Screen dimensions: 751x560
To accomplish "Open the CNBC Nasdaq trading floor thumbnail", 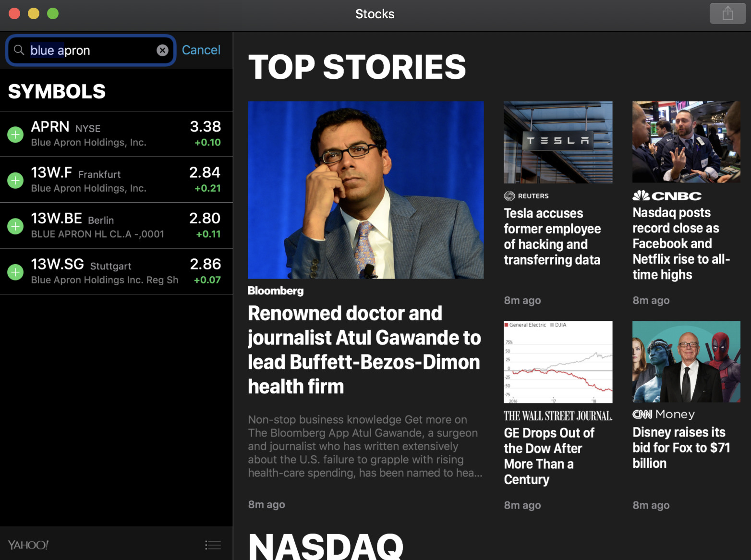I will click(686, 142).
